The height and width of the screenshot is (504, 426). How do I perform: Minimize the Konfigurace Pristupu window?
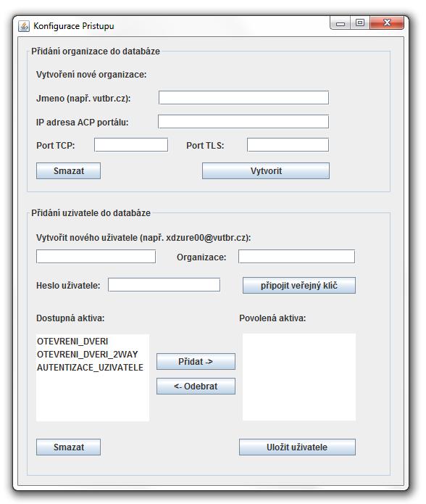[341, 23]
